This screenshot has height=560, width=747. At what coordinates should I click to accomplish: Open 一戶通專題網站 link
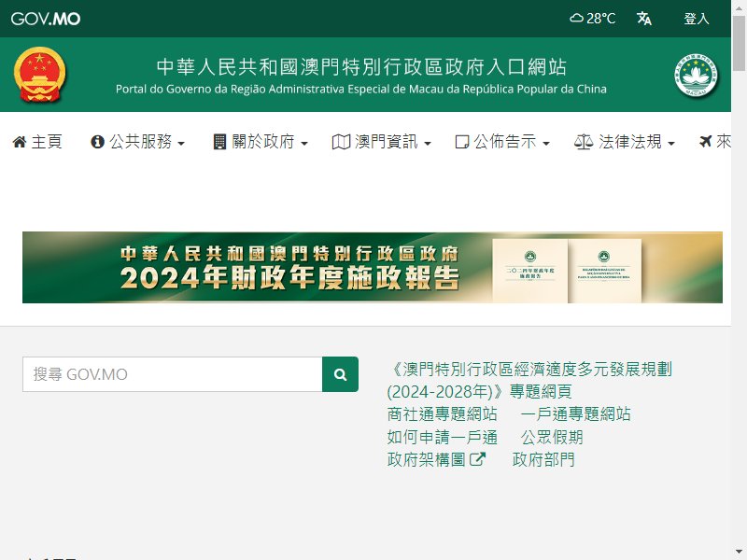tap(575, 413)
